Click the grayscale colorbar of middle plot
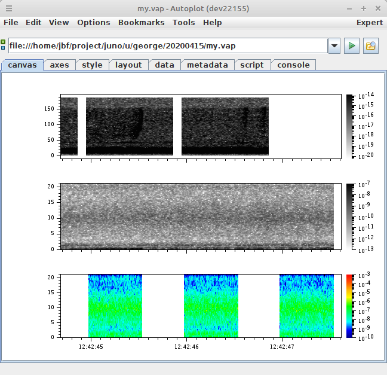Screen dimensions: 387x375 coord(350,216)
